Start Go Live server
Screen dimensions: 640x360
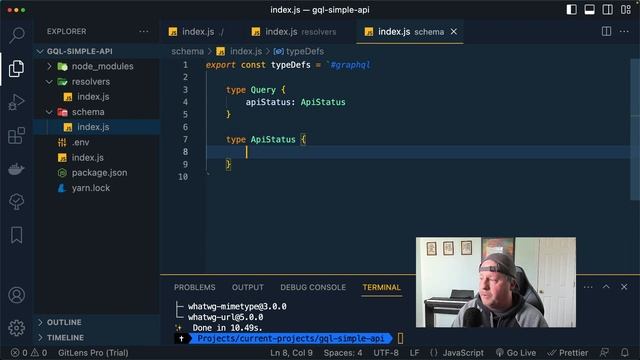[516, 353]
